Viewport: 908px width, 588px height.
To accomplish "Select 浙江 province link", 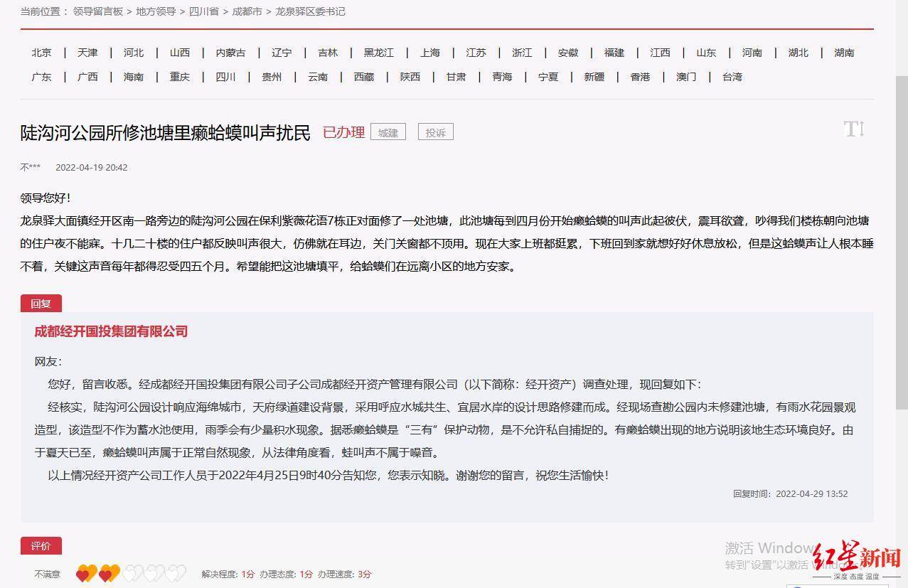I will pos(522,53).
